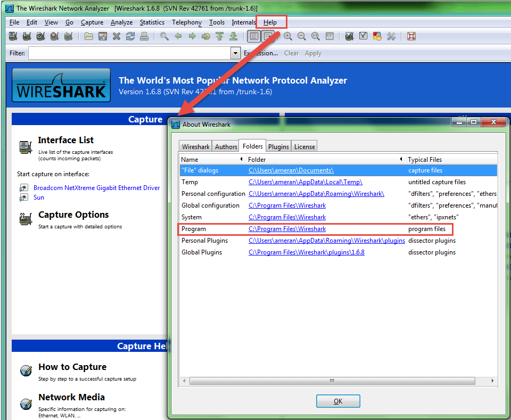511x420 pixels.
Task: Open the Help menu
Action: click(270, 22)
